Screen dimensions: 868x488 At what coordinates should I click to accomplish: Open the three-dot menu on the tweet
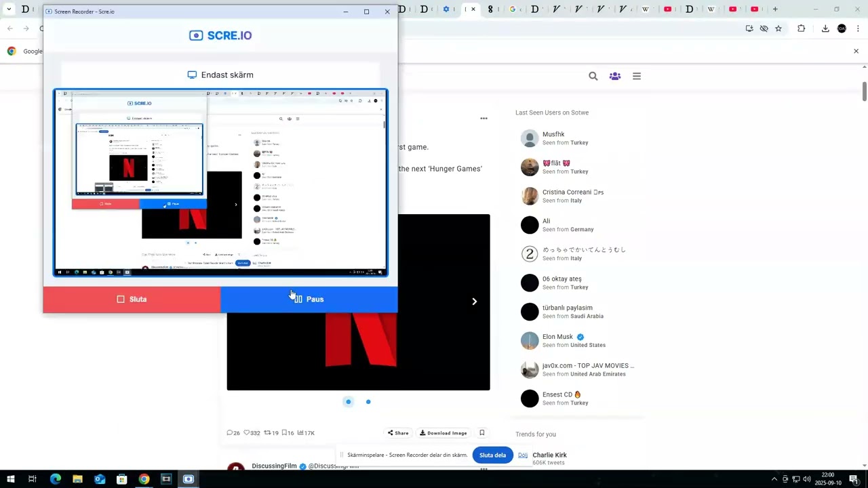484,118
